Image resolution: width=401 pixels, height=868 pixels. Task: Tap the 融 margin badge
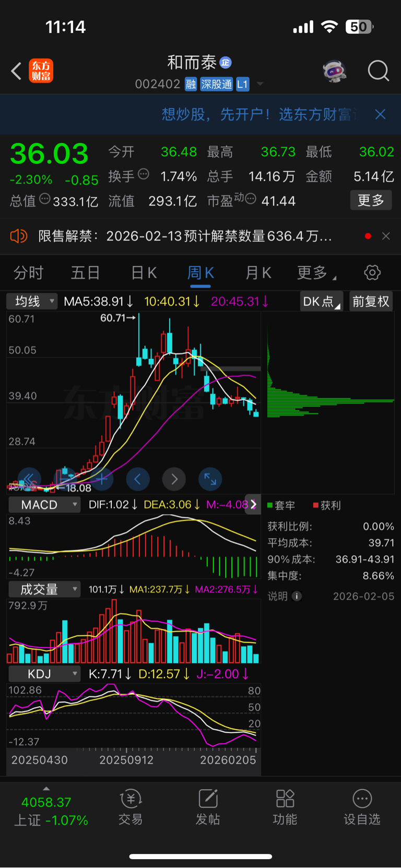pyautogui.click(x=191, y=84)
